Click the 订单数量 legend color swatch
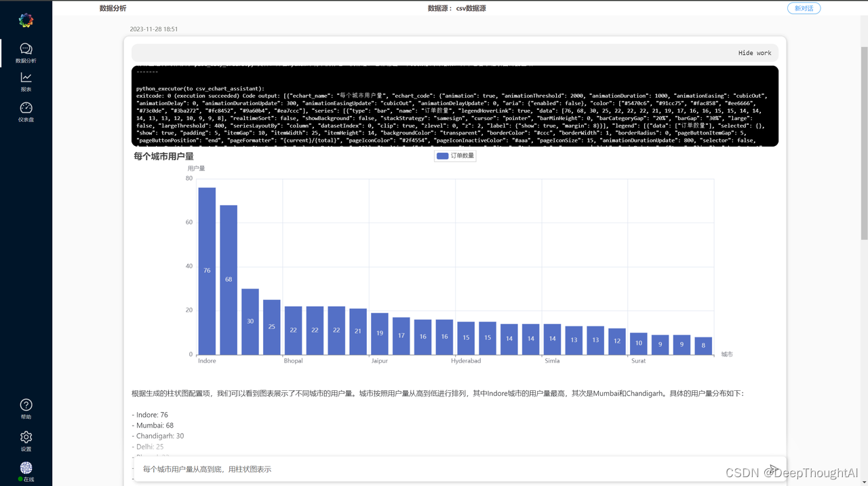 (442, 156)
